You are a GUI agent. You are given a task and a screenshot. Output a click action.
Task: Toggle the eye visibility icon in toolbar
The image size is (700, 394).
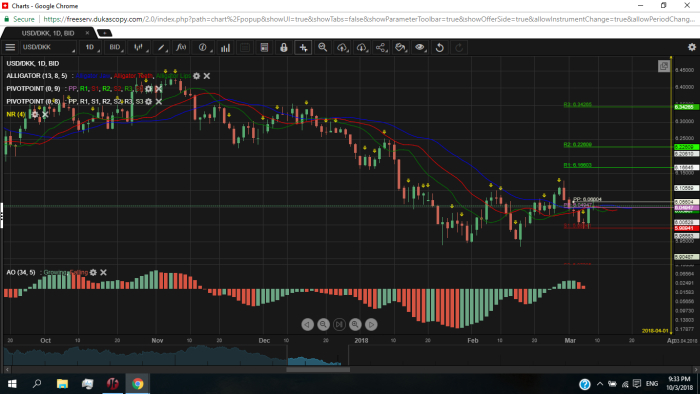coord(420,47)
